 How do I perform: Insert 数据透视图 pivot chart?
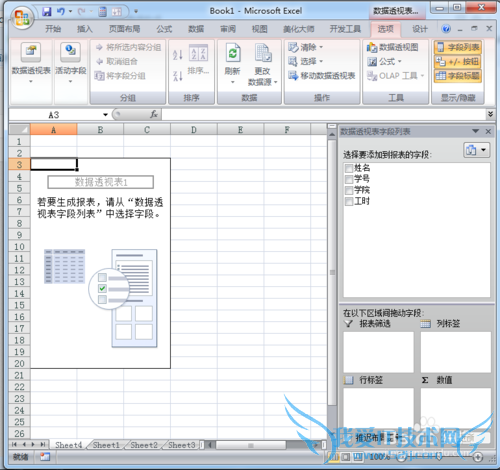coord(392,47)
